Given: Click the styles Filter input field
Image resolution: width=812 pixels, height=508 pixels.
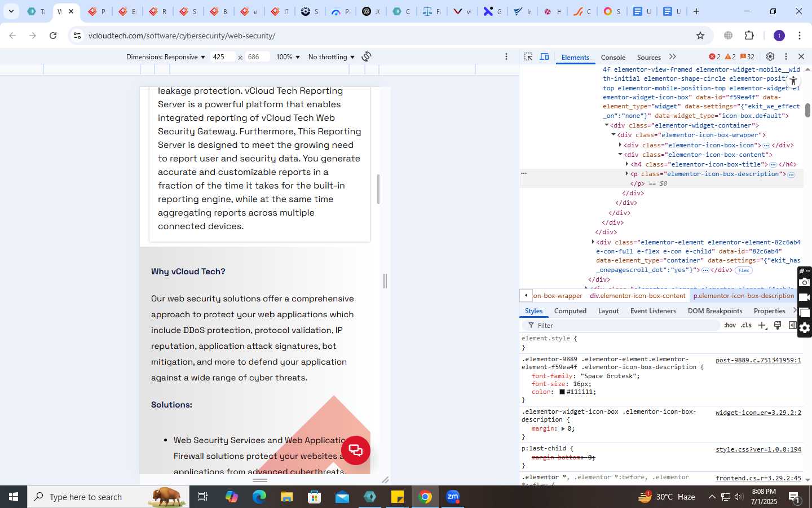Looking at the screenshot, I should (x=623, y=326).
